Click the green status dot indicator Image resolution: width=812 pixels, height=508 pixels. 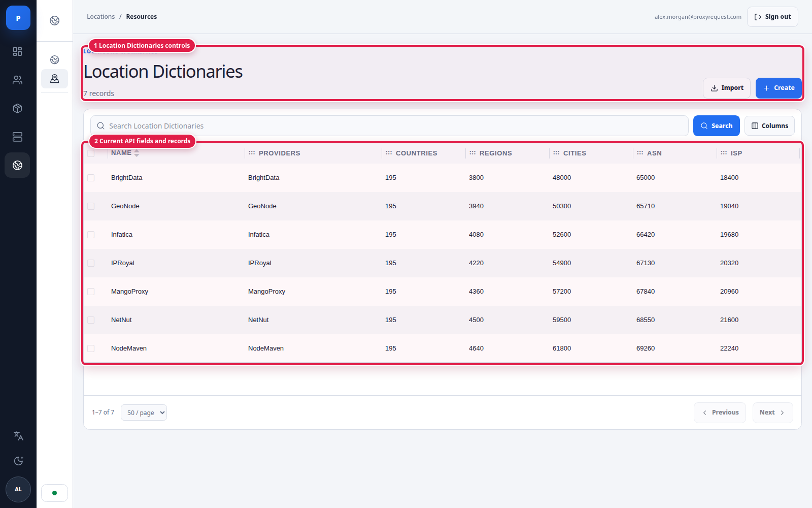pyautogui.click(x=54, y=493)
